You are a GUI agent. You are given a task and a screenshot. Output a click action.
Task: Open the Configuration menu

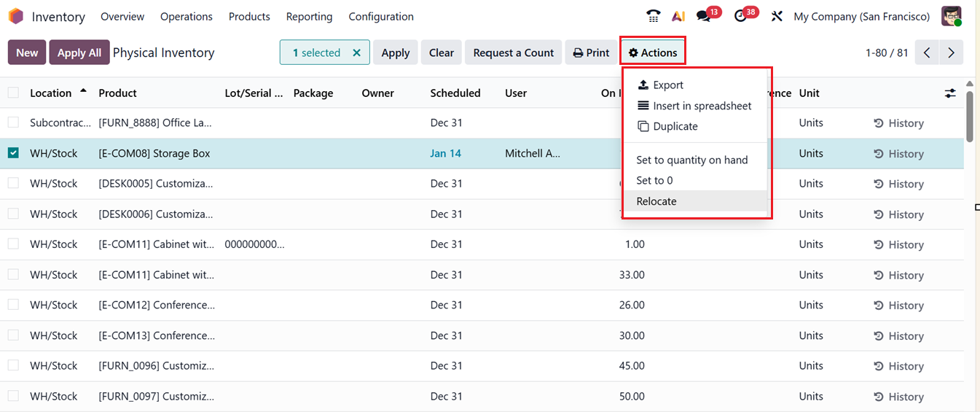click(x=380, y=16)
